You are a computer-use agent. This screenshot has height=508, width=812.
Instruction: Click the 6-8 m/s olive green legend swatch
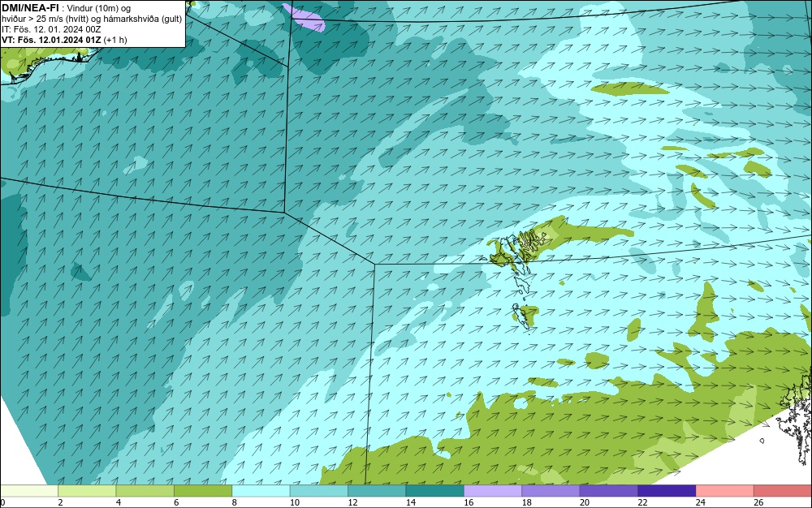203,491
